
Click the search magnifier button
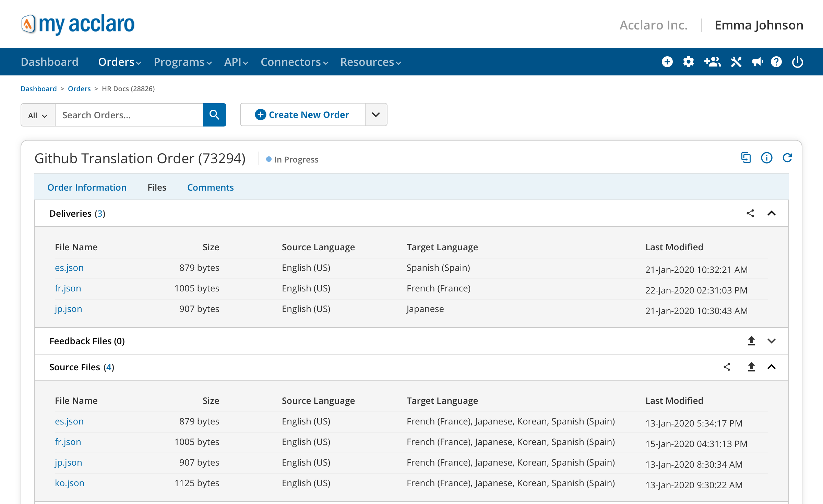(214, 115)
